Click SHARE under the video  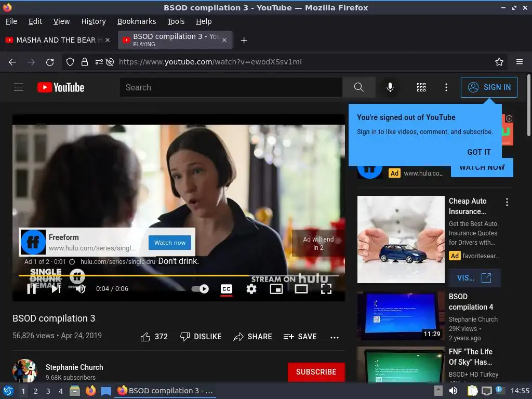pyautogui.click(x=253, y=337)
